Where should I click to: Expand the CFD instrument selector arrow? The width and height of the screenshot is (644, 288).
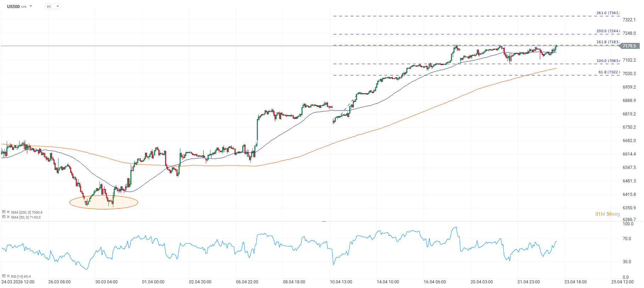(30, 6)
